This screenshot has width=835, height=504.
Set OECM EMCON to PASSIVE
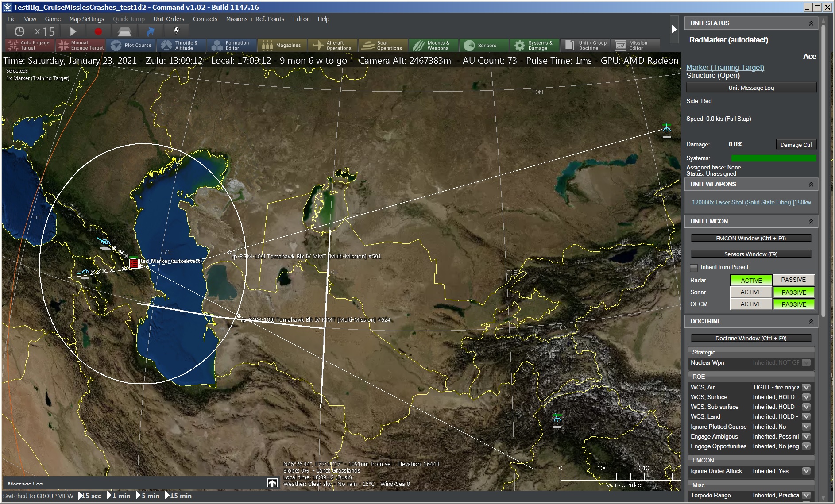tap(793, 304)
